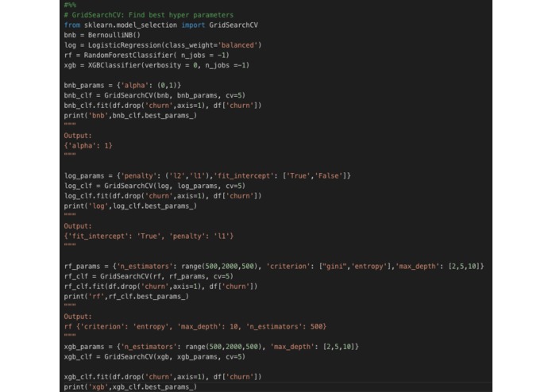Click the print('rf', rf_clf.best_params_) line
This screenshot has width=552, height=392.
(x=126, y=296)
